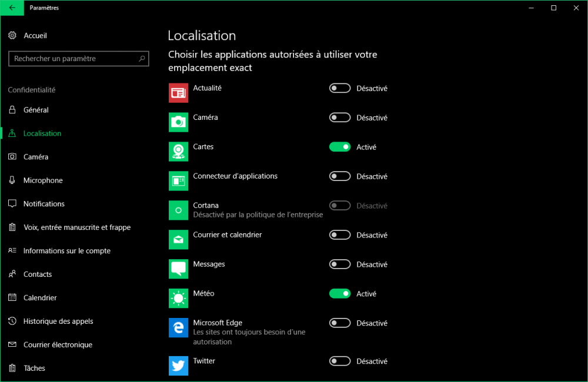Click the Météo sun icon
This screenshot has width=588, height=382.
pos(178,298)
